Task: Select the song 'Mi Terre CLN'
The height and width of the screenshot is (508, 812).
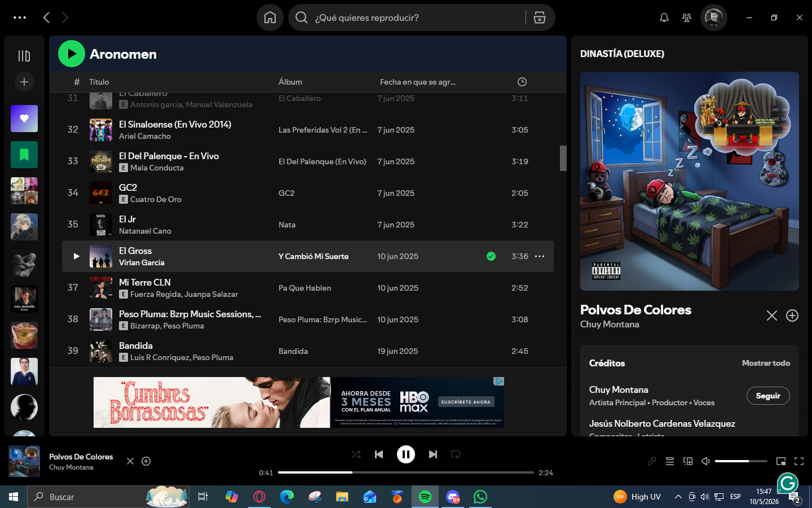Action: click(x=145, y=282)
